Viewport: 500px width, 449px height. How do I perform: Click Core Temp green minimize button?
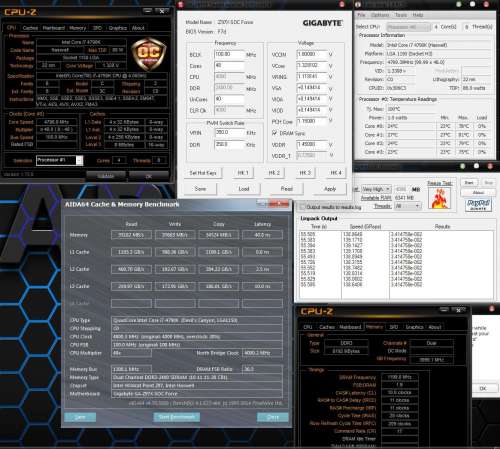[x=459, y=4]
